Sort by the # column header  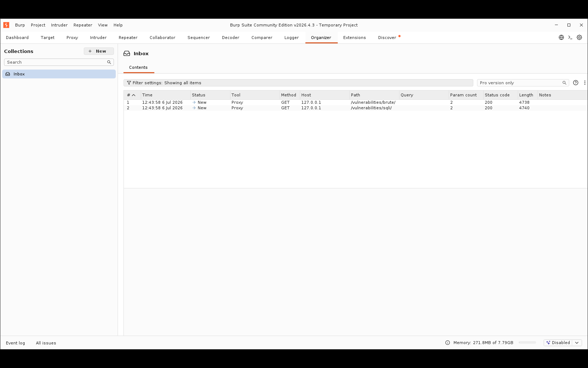[132, 95]
